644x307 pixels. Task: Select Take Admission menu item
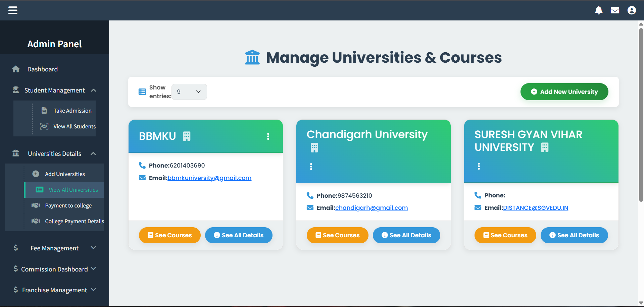point(72,111)
